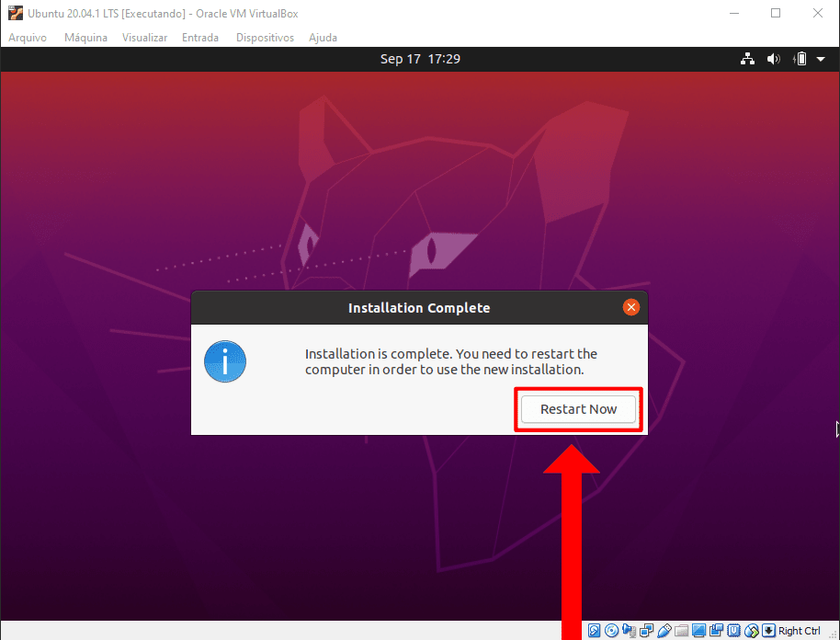This screenshot has width=840, height=640.
Task: Maximize the VirtualBox window
Action: click(x=776, y=13)
